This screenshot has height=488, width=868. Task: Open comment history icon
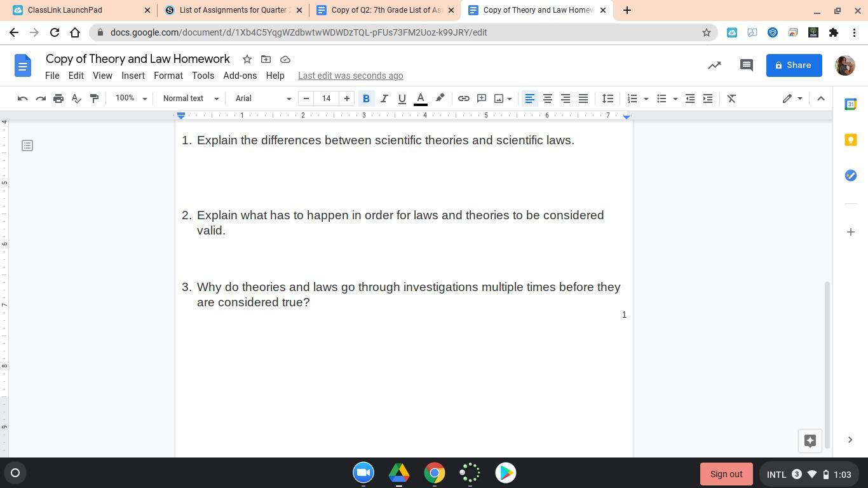point(747,65)
